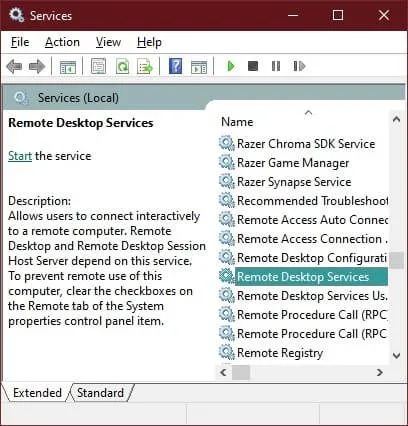Start the service with the green play icon
The width and height of the screenshot is (408, 426).
coord(231,66)
